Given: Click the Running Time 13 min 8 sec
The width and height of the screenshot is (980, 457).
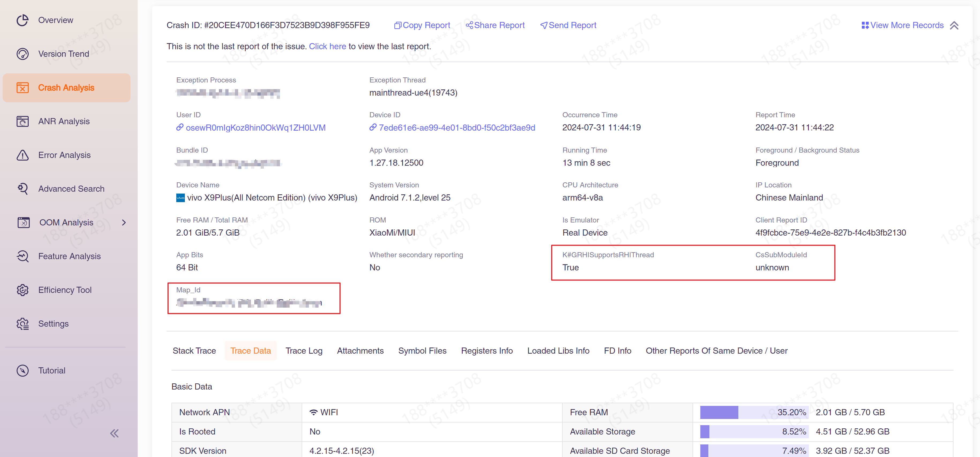Looking at the screenshot, I should [586, 163].
